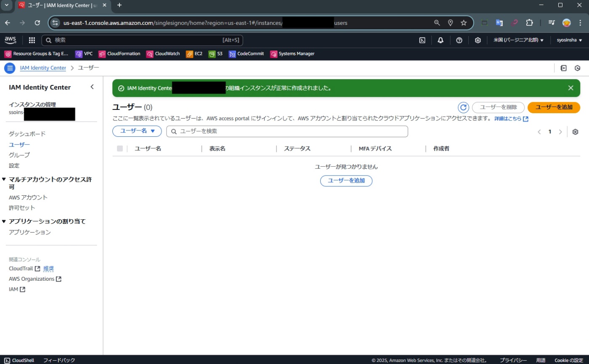Screen dimensions: 589x364
Task: Refresh the users list
Action: click(463, 107)
